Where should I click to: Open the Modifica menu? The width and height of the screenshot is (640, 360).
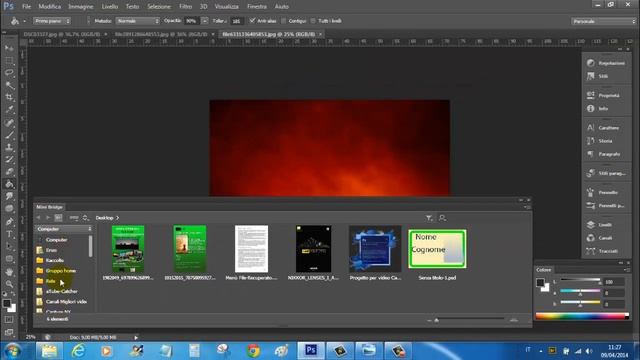[50, 7]
